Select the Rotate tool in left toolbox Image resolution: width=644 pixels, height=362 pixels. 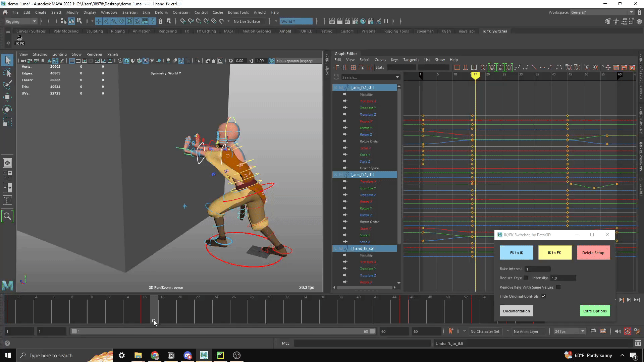point(7,110)
